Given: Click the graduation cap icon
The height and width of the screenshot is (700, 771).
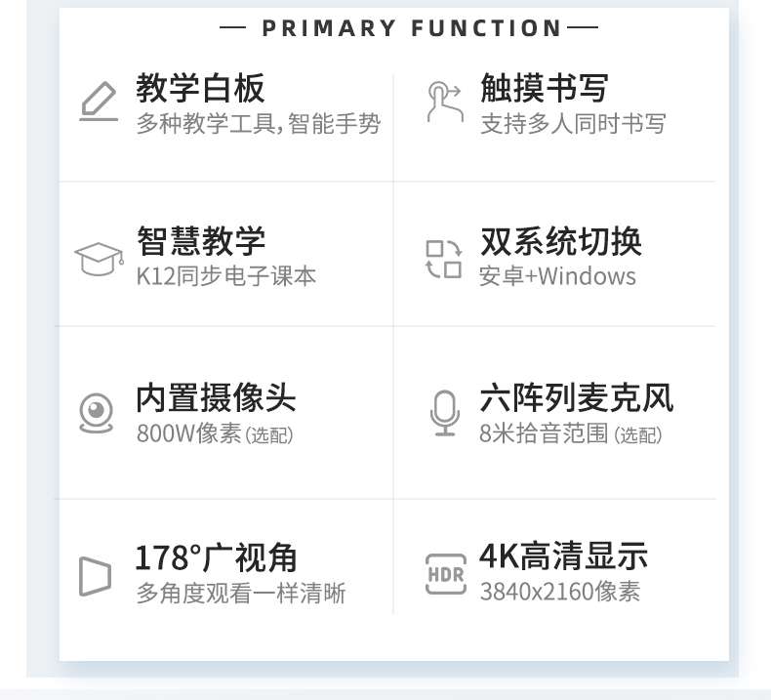Looking at the screenshot, I should point(99,259).
